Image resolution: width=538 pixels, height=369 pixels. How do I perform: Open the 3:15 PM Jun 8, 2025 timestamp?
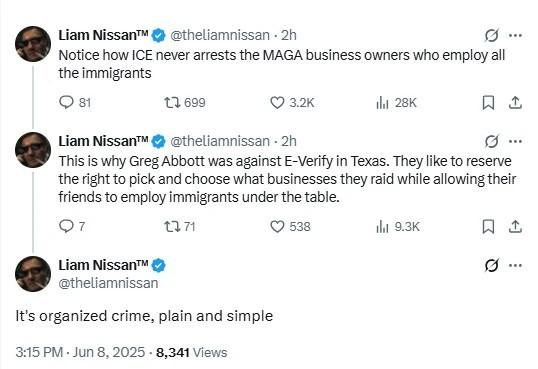80,352
